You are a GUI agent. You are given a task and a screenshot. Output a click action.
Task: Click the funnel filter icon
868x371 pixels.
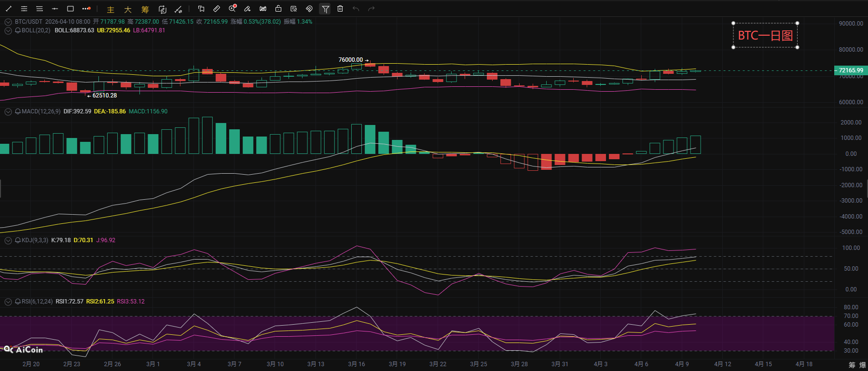325,9
